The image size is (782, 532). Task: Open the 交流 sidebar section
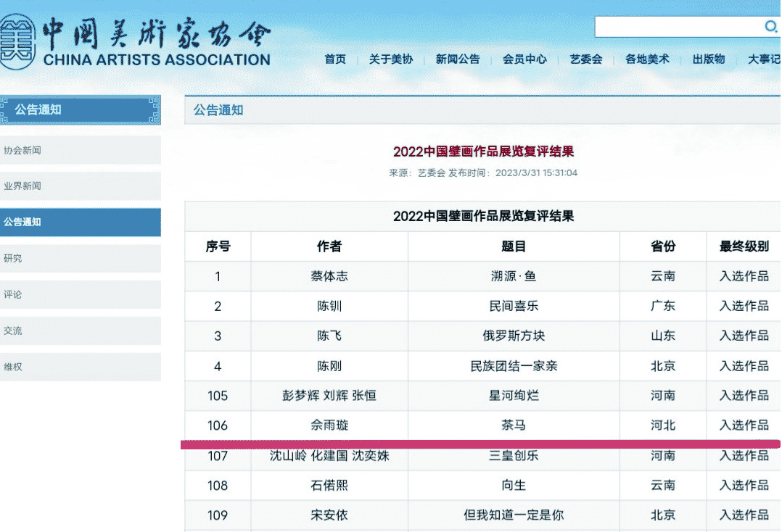(x=80, y=331)
